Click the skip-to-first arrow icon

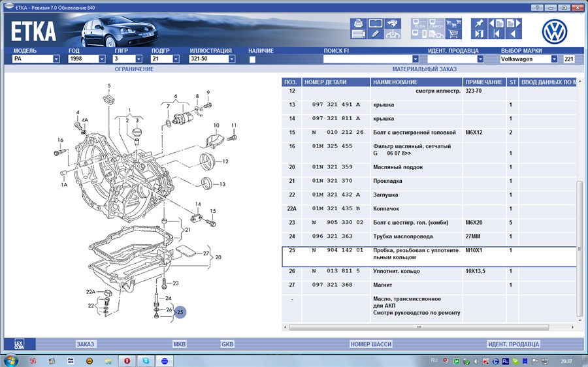click(x=497, y=34)
